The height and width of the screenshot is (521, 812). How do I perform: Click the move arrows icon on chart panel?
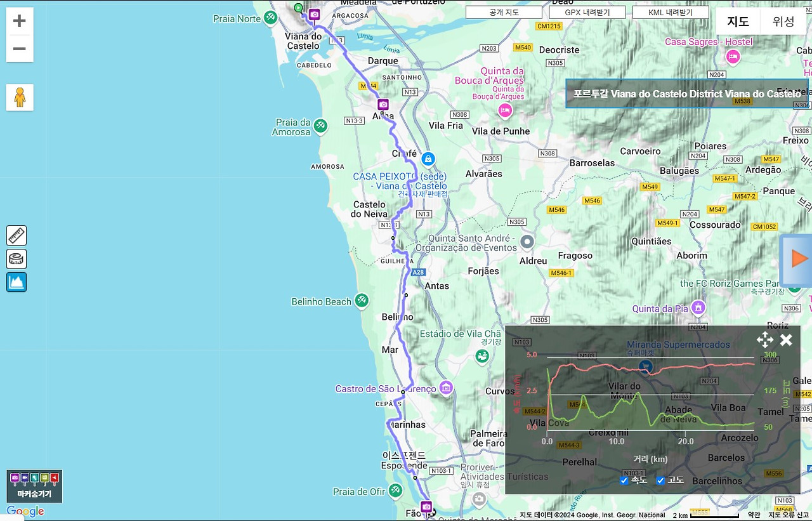765,340
